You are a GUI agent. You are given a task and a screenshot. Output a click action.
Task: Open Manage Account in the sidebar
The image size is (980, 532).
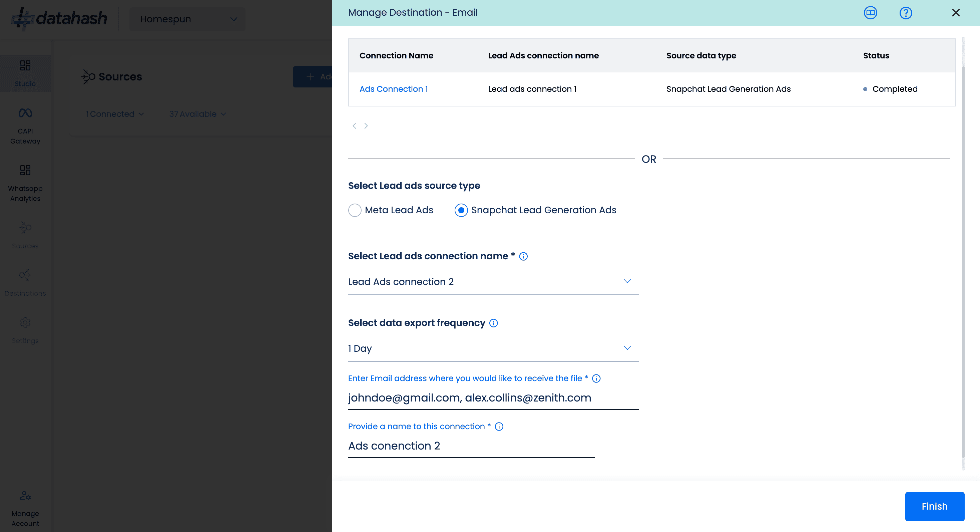click(25, 509)
